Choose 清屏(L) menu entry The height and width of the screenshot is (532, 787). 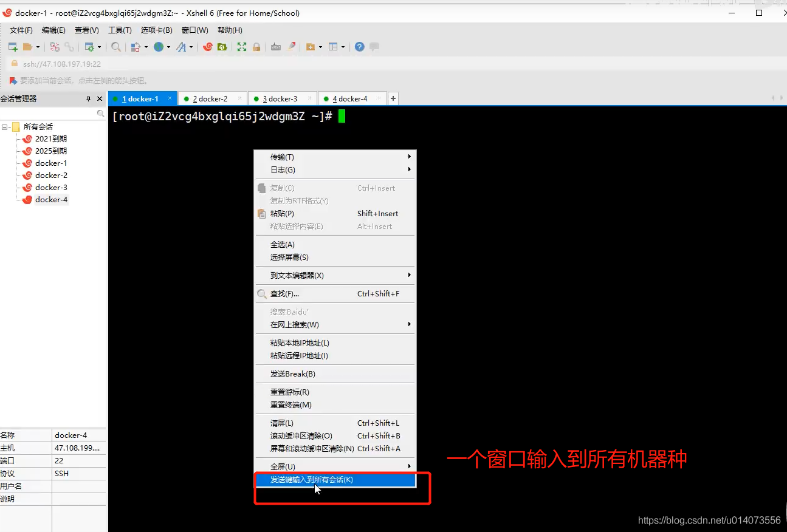pyautogui.click(x=335, y=423)
